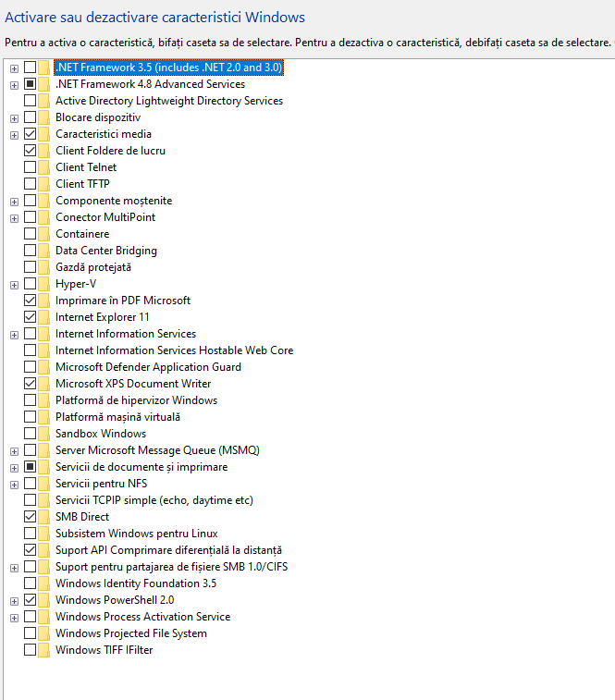The width and height of the screenshot is (615, 700).
Task: Select the Data Center Bridging entry
Action: [105, 251]
